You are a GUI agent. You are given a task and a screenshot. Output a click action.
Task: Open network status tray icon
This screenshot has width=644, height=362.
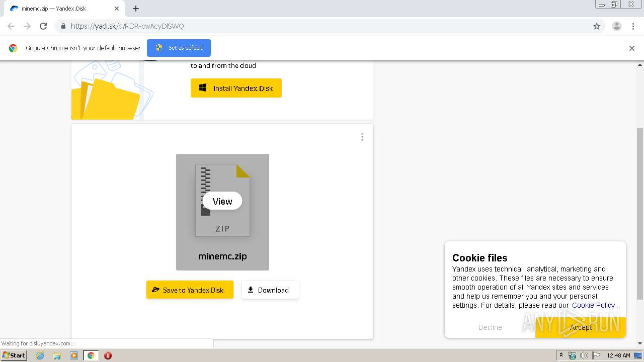coord(572,355)
